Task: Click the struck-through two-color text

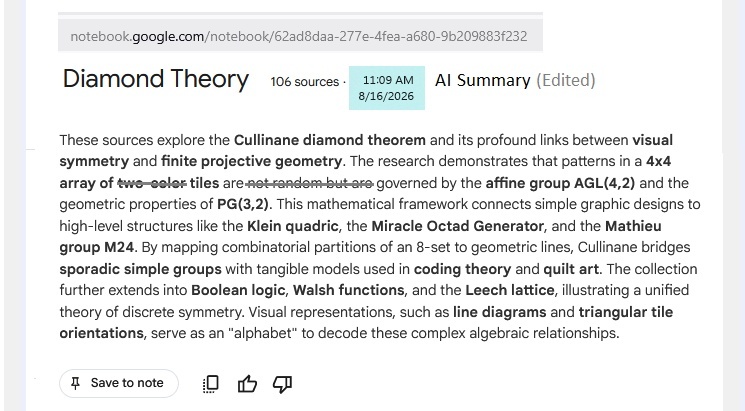Action: click(152, 183)
